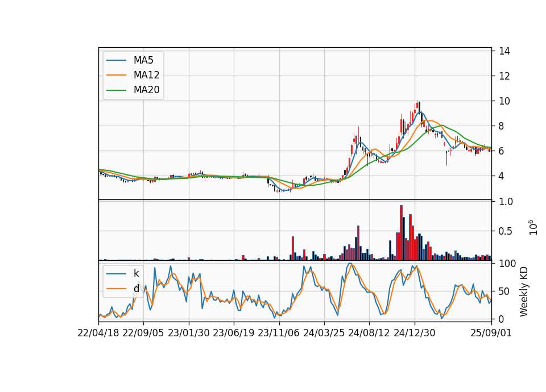Click the price axis value 8
546x392 pixels.
pos(502,126)
